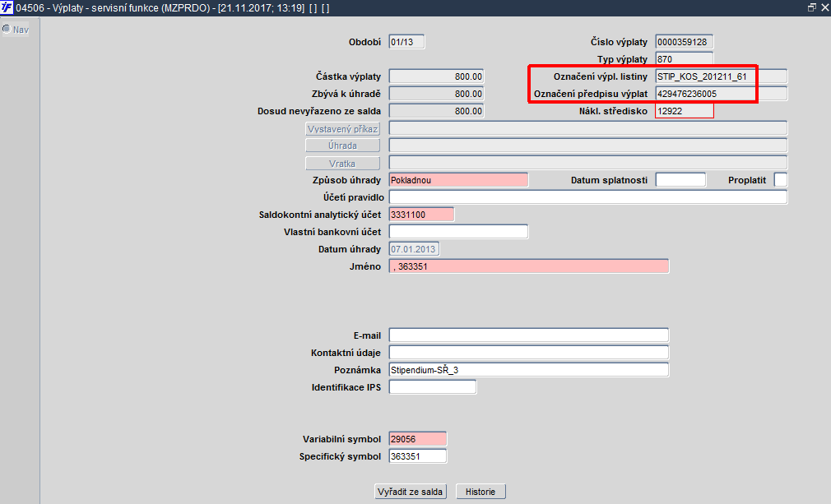Image resolution: width=831 pixels, height=504 pixels.
Task: Open the Historie button
Action: 480,492
